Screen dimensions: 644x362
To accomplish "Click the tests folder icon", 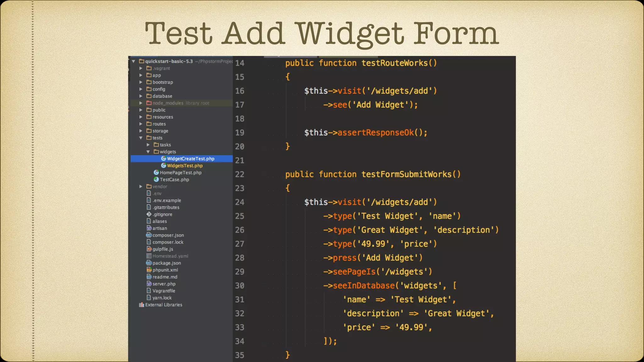I will [149, 138].
